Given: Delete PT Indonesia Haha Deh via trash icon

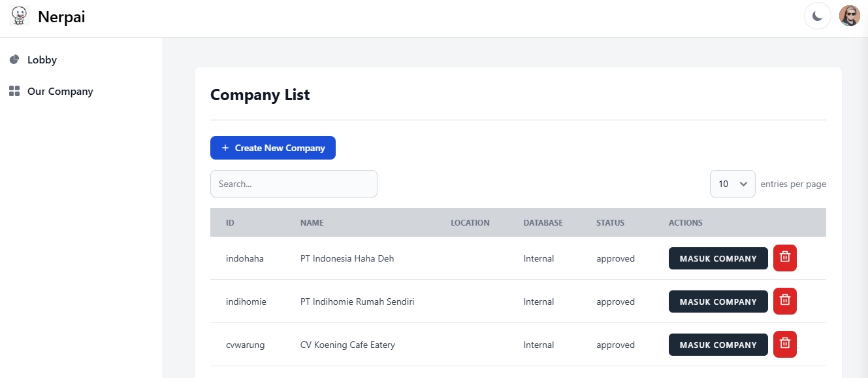Looking at the screenshot, I should [784, 258].
